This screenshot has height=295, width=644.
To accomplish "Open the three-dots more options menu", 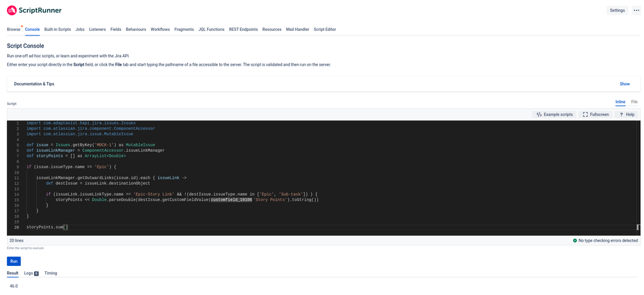I will 636,10.
